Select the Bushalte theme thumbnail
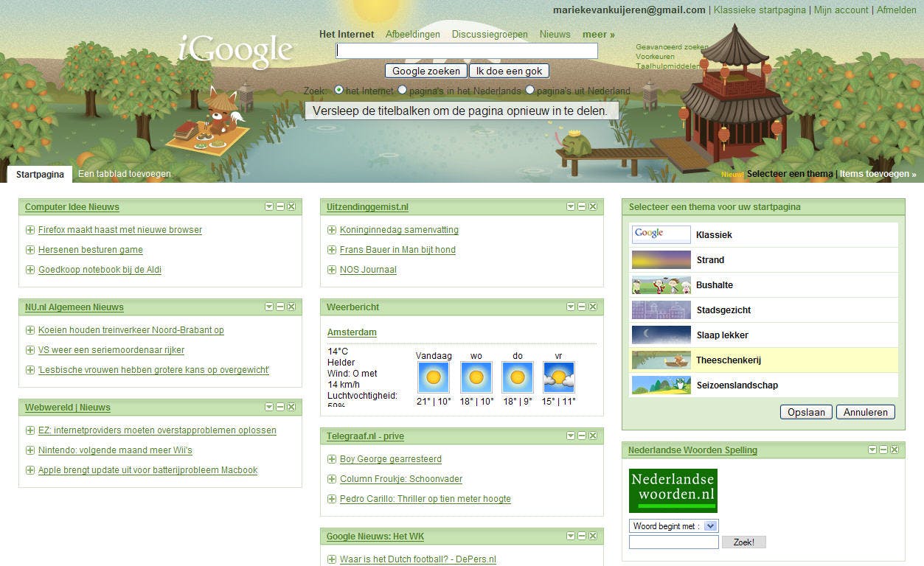Viewport: 924px width, 566px height. tap(661, 284)
